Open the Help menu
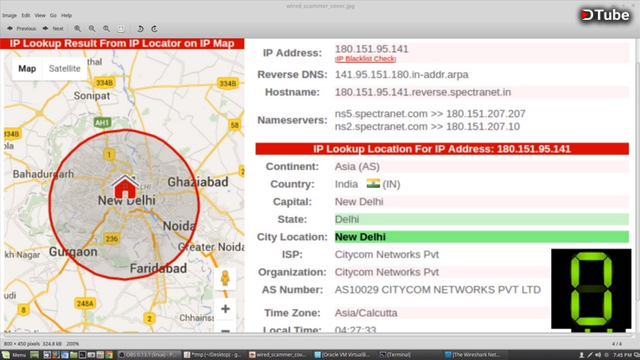 tap(67, 16)
